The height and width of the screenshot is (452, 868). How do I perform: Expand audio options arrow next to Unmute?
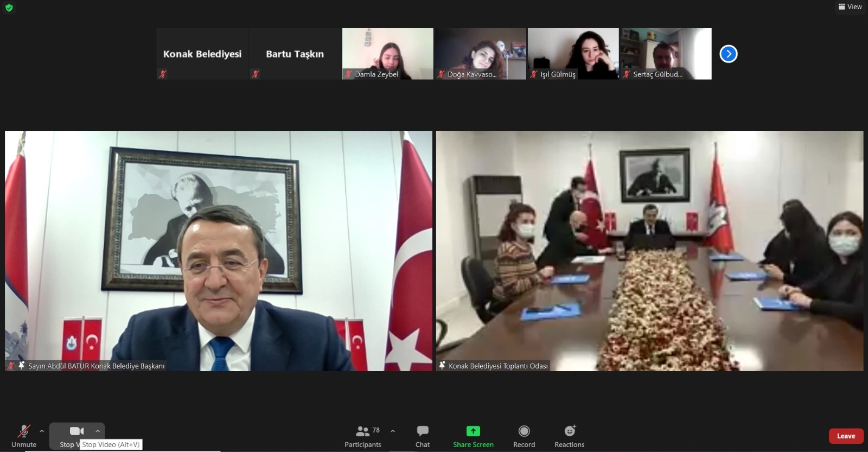point(42,431)
